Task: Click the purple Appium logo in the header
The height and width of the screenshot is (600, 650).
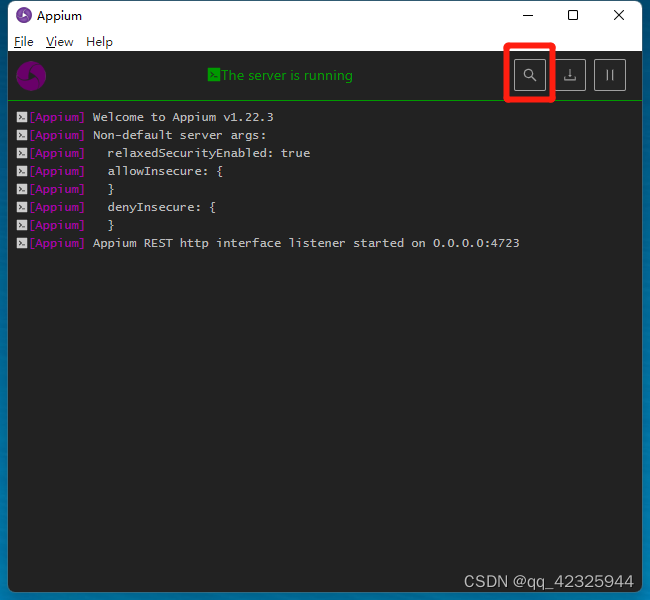Action: [31, 76]
